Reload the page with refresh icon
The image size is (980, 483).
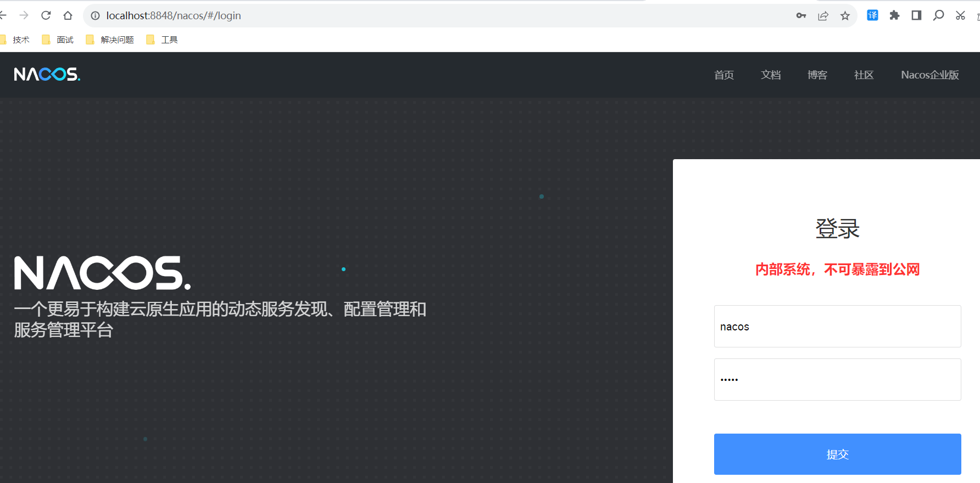46,15
